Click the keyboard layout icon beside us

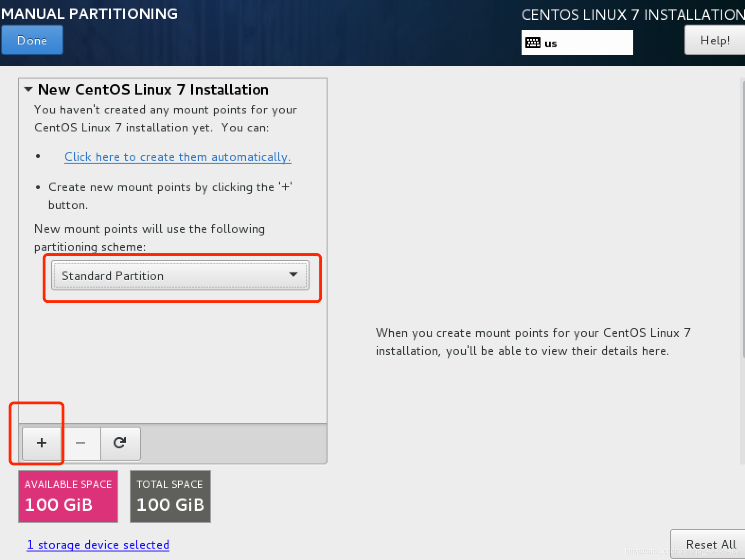pyautogui.click(x=533, y=43)
